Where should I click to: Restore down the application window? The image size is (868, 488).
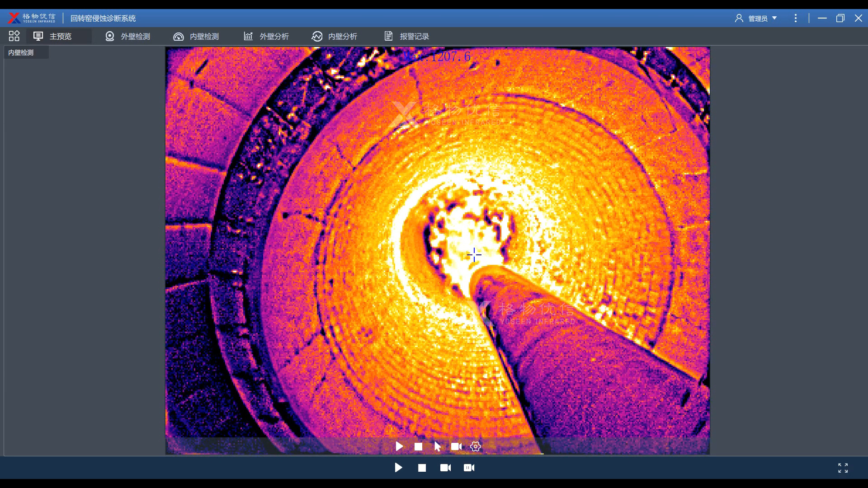840,18
